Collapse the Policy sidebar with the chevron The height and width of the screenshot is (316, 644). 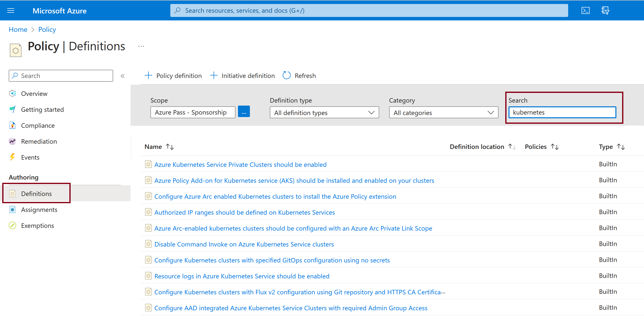(x=123, y=76)
